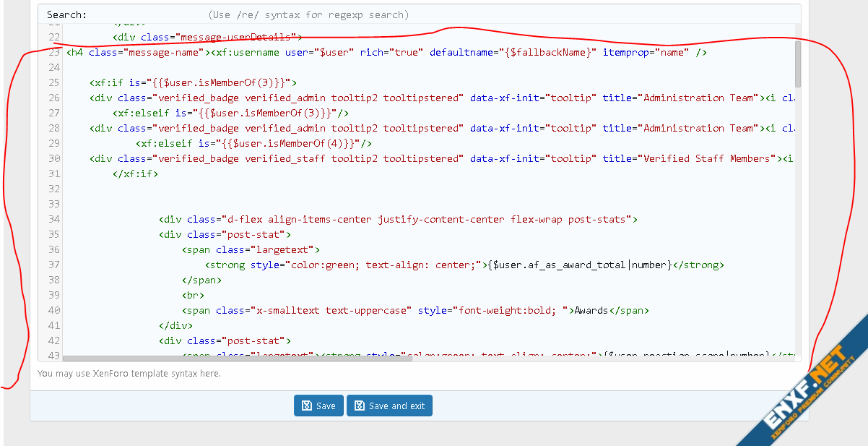Click line number 25 in the gutter
Viewport: 868px width, 446px height.
[54, 82]
